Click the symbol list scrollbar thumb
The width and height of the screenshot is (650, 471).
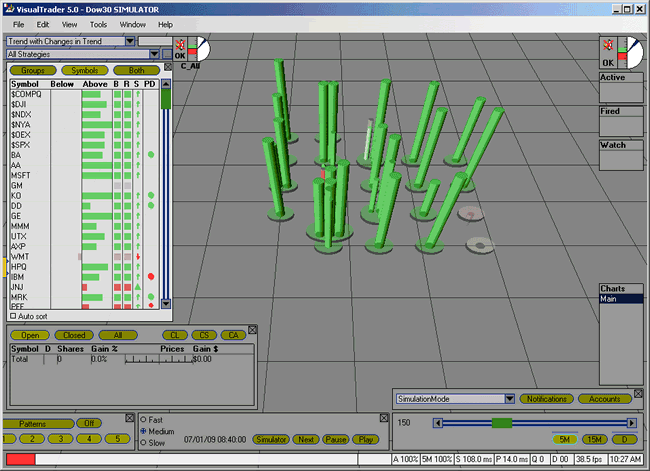tap(166, 100)
